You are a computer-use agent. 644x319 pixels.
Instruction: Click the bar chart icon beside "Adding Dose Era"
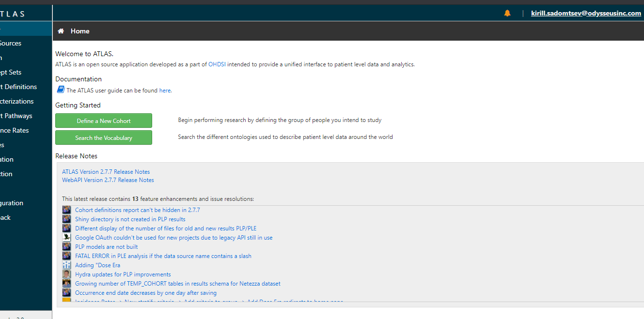[x=66, y=265]
